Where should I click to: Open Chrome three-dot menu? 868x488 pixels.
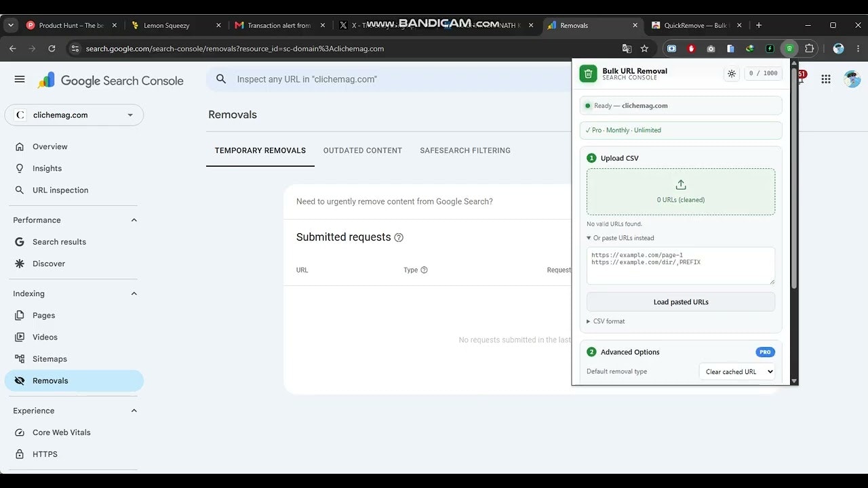coord(857,49)
